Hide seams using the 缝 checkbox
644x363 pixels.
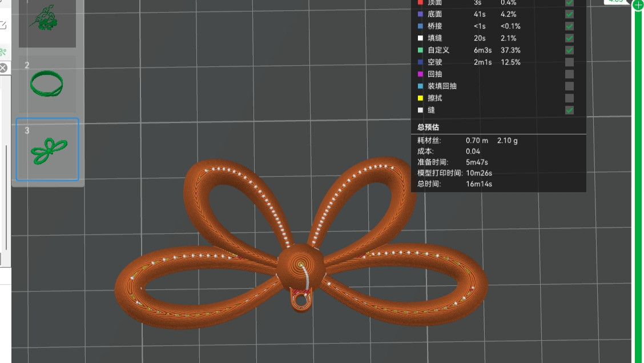tap(569, 110)
